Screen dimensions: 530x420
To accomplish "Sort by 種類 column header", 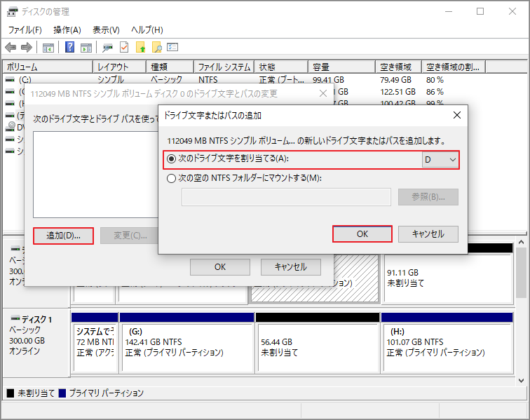I will (x=170, y=67).
